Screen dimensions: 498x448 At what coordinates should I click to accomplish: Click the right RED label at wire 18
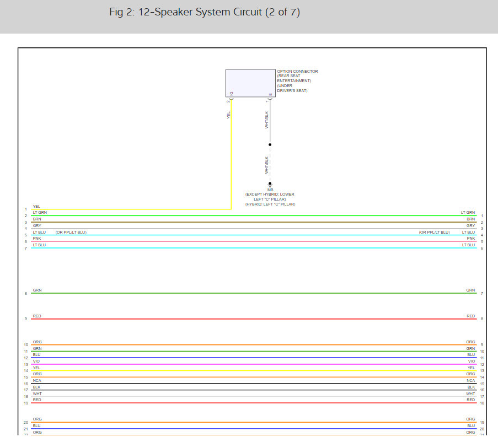pyautogui.click(x=470, y=400)
